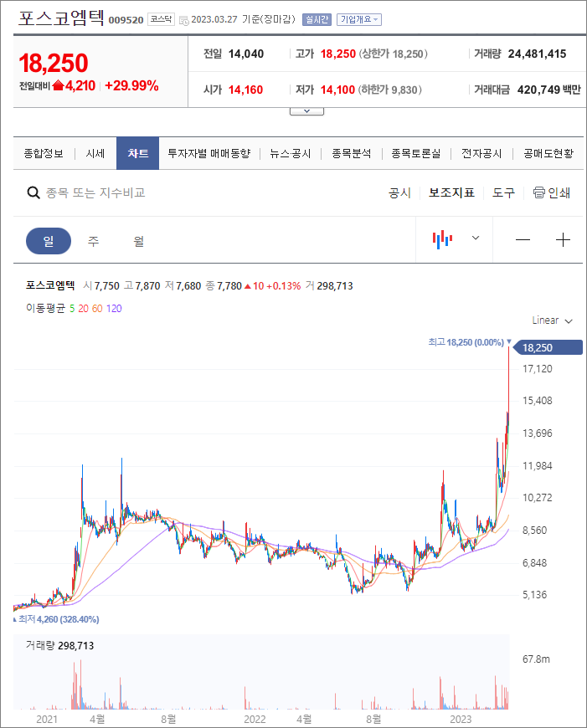This screenshot has width=587, height=728.
Task: Select the 월 monthly period toggle
Action: (x=138, y=241)
